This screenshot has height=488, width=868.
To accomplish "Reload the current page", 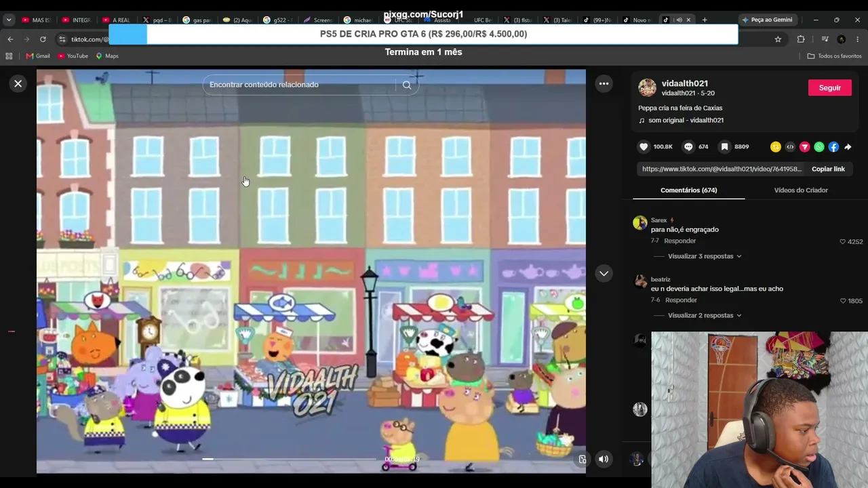I will [x=43, y=39].
